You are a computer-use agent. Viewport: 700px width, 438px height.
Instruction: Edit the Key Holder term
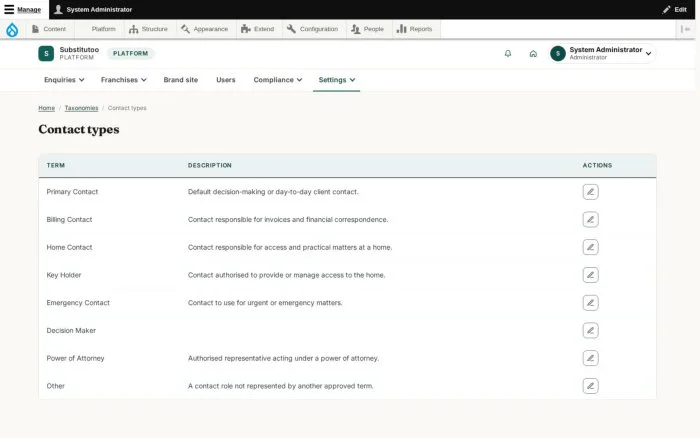pyautogui.click(x=590, y=275)
